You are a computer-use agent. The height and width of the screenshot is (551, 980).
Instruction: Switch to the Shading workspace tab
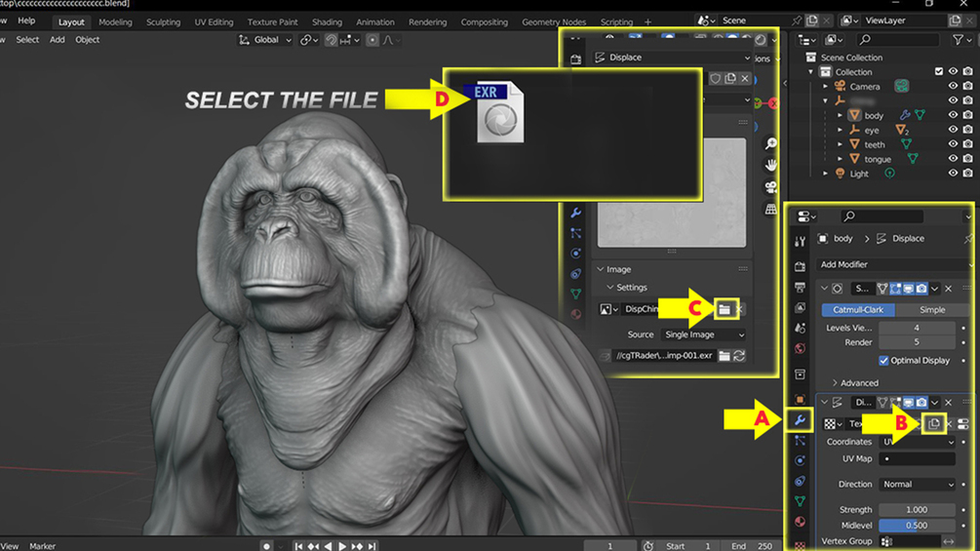[x=327, y=21]
